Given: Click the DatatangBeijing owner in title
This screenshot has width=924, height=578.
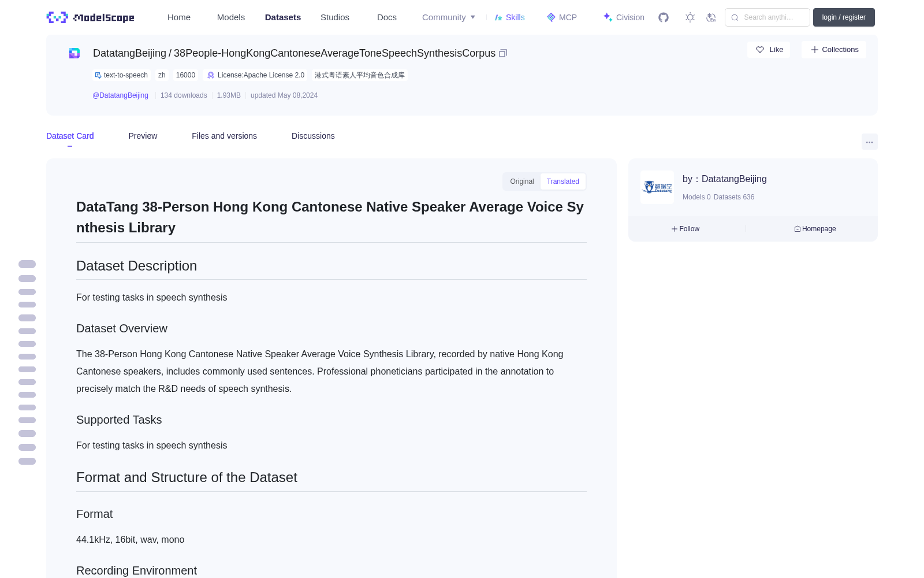Looking at the screenshot, I should click(129, 53).
